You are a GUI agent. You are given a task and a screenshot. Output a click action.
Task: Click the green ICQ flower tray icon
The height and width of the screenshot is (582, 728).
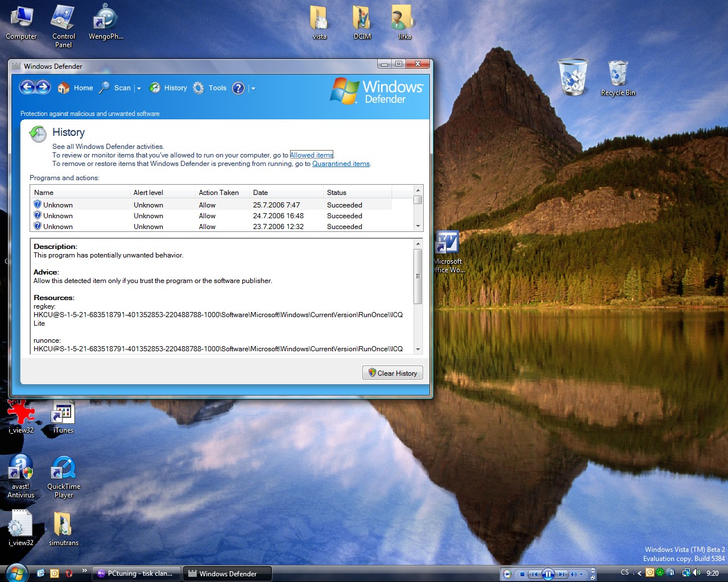click(660, 572)
